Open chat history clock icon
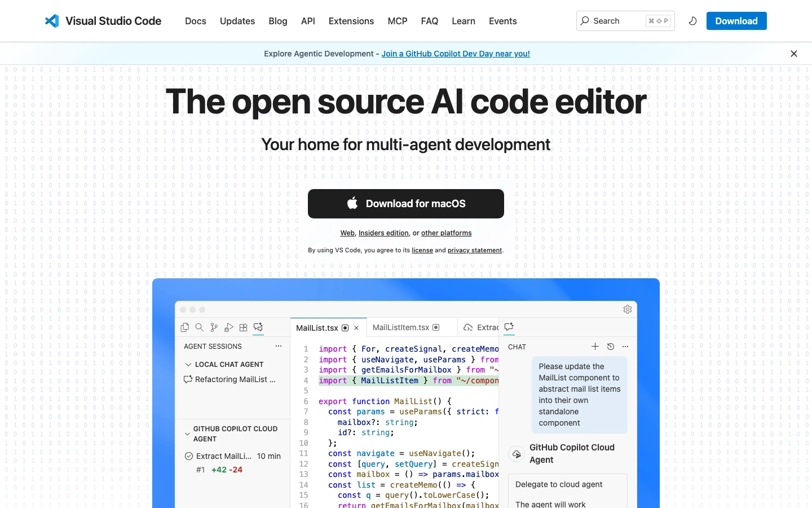The image size is (812, 508). point(610,347)
